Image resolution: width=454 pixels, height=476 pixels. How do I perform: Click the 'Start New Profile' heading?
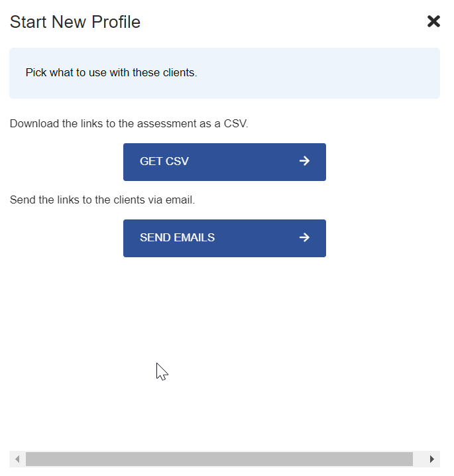[x=75, y=22]
